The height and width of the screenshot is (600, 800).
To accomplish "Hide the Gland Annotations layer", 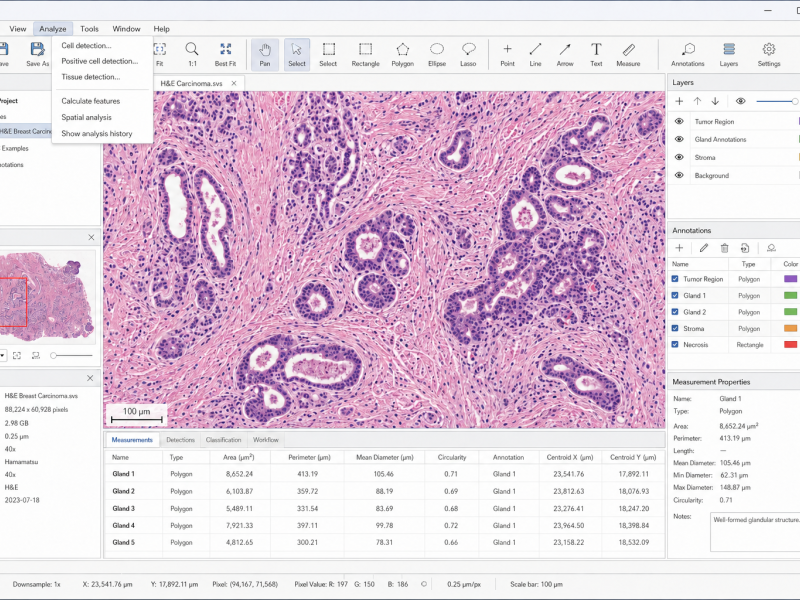I will [x=679, y=139].
